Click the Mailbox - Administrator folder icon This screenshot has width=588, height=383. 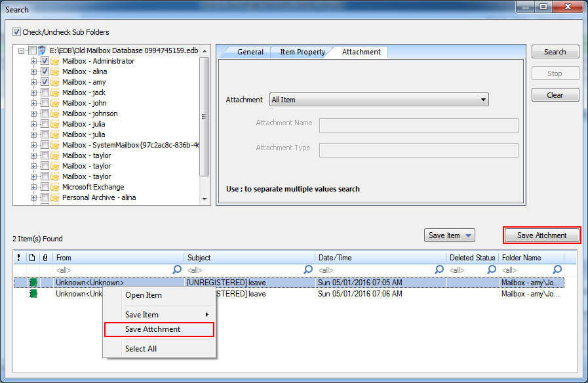click(x=55, y=61)
